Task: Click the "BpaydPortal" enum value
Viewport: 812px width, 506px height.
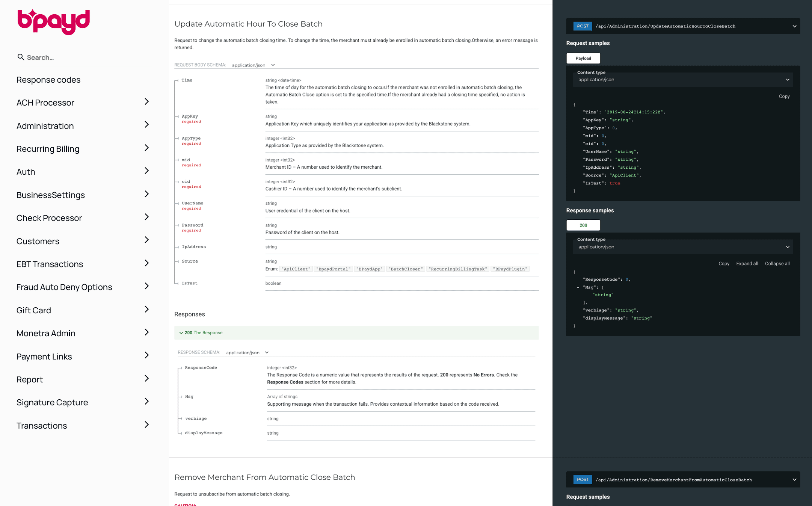Action: tap(333, 269)
